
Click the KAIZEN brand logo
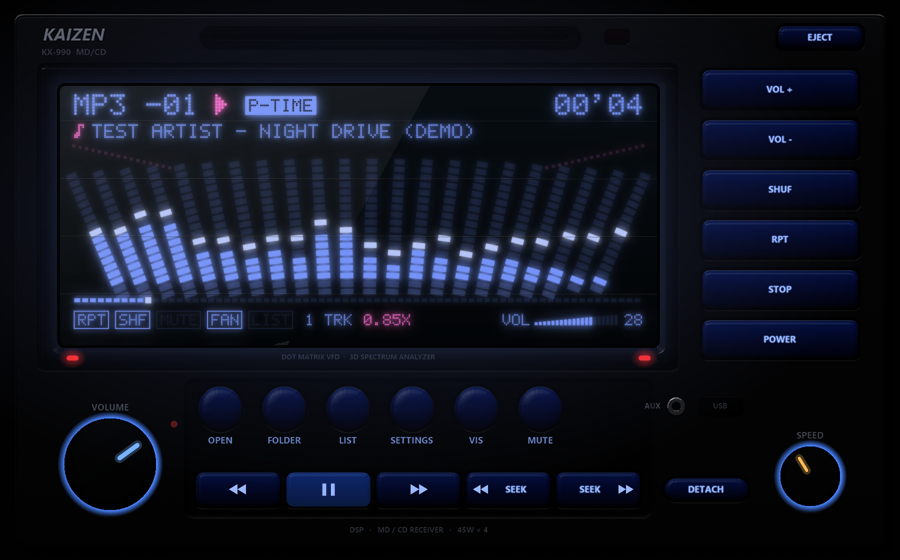74,35
